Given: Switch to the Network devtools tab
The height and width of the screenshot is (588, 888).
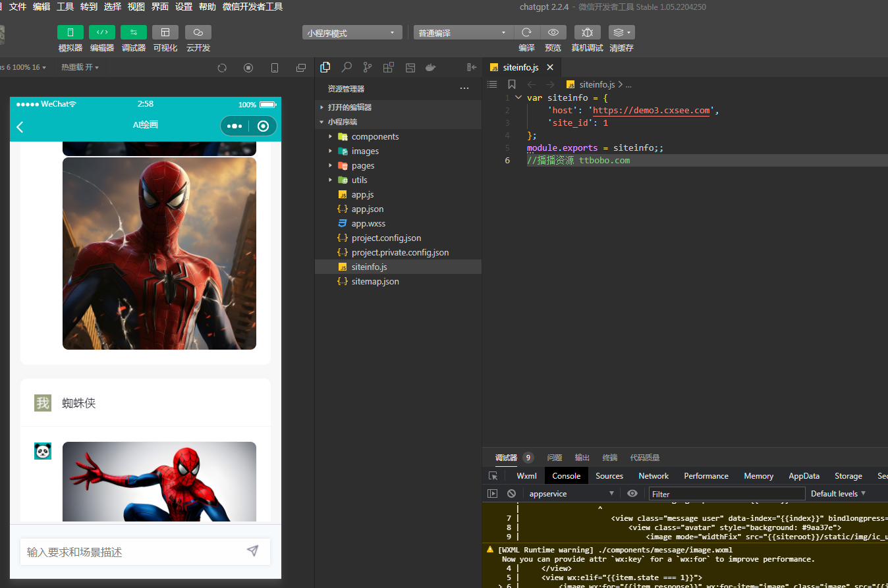Looking at the screenshot, I should [x=653, y=476].
